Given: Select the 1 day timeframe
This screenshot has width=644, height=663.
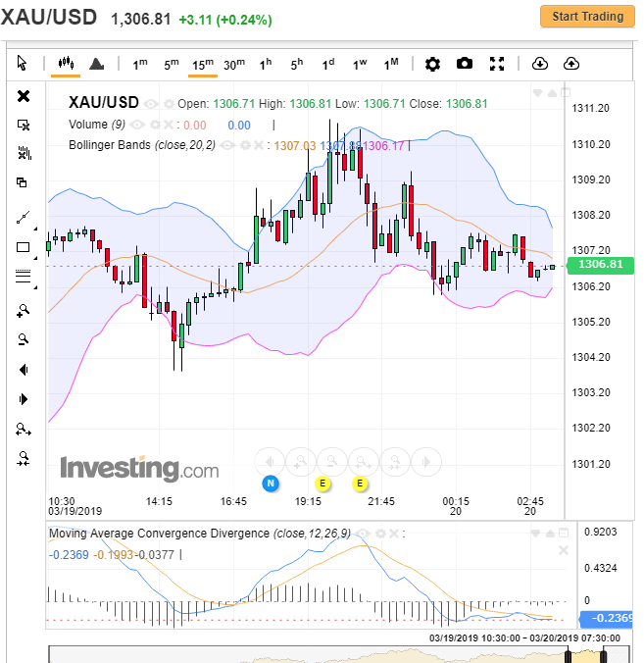Looking at the screenshot, I should coord(328,65).
